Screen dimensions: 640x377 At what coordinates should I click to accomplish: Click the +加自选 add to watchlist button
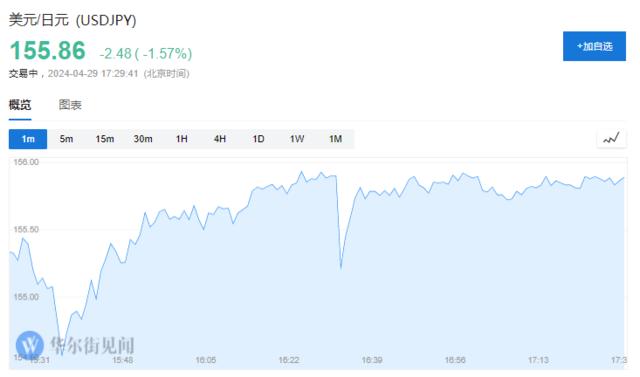pyautogui.click(x=594, y=46)
